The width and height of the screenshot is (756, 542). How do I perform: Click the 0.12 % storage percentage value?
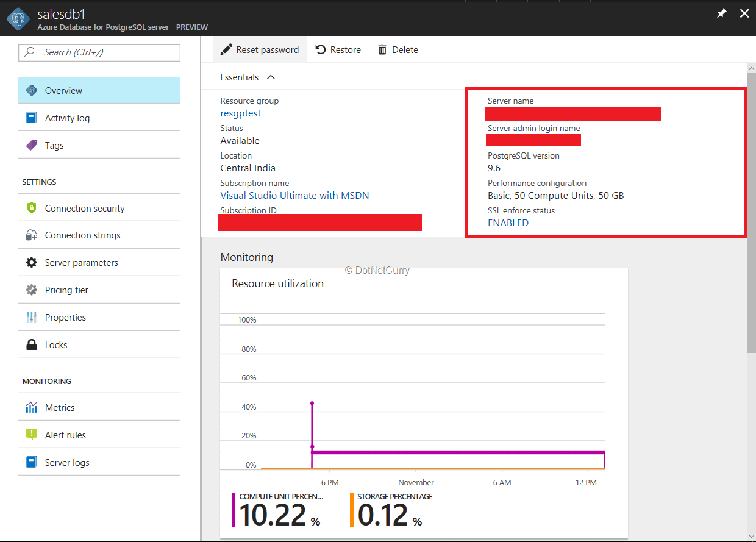[x=390, y=515]
